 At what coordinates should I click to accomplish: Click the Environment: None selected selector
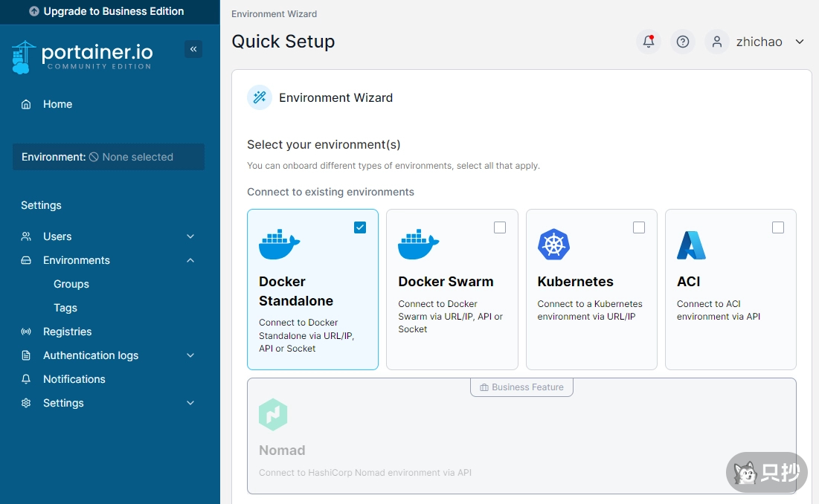pyautogui.click(x=108, y=157)
